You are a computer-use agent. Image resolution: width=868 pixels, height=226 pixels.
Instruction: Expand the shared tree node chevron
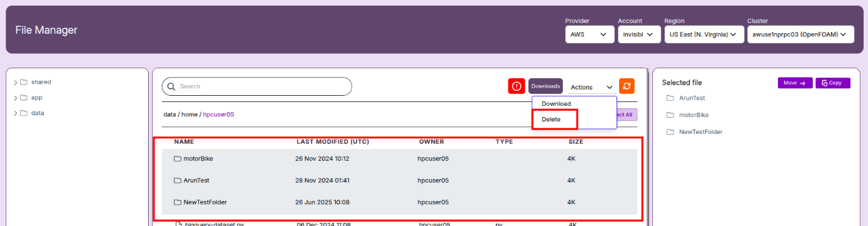coord(16,82)
